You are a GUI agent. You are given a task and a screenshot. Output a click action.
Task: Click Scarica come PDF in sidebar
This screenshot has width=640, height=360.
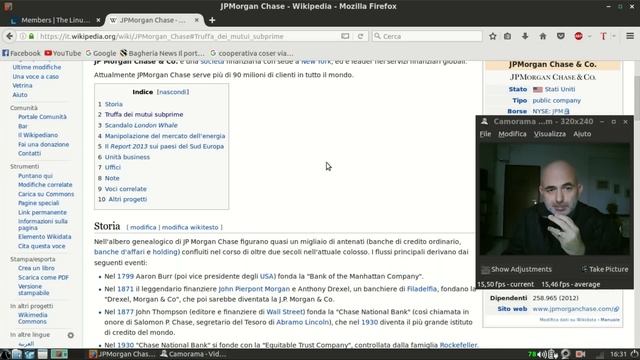point(43,278)
